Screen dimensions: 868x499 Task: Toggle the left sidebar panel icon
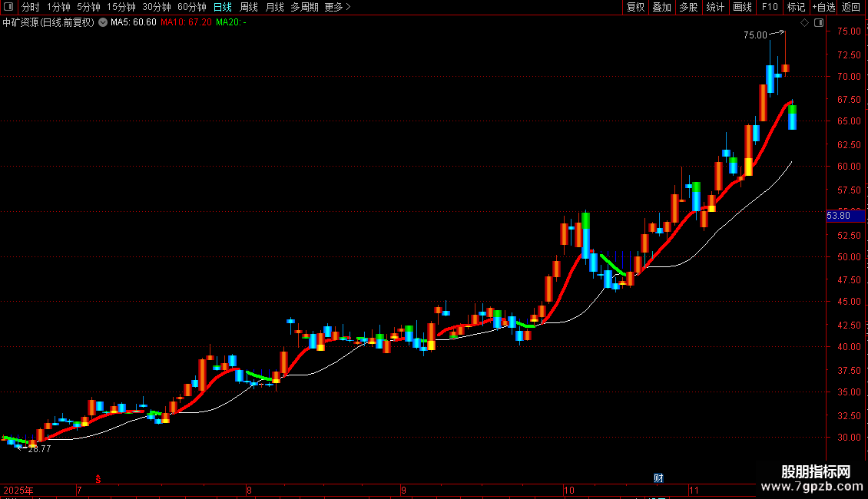coord(8,7)
